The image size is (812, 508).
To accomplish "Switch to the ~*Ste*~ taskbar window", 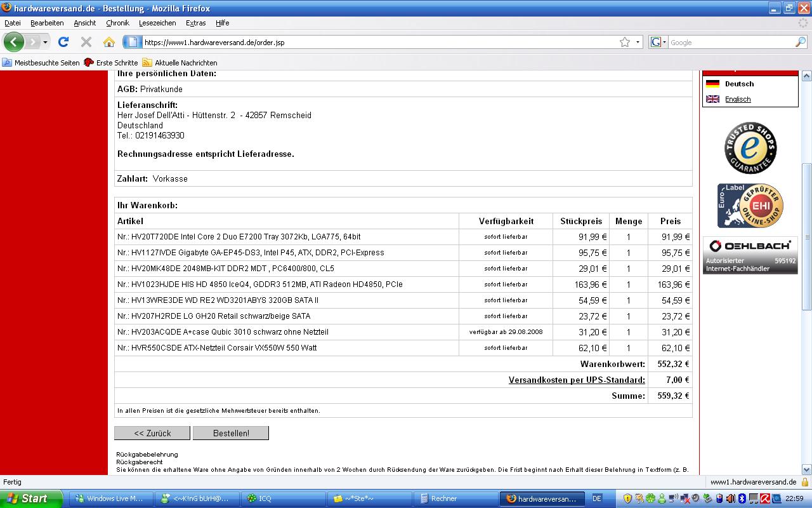I will pos(370,498).
